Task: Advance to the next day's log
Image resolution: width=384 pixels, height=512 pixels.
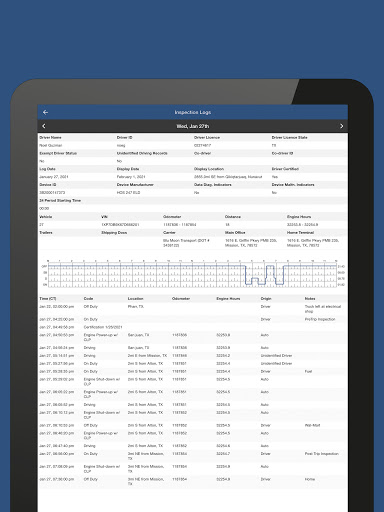Action: pos(341,126)
